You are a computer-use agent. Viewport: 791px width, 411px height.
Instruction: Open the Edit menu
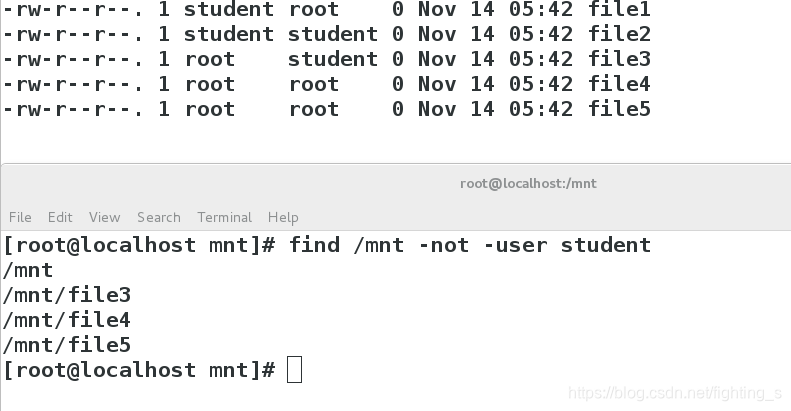tap(60, 217)
